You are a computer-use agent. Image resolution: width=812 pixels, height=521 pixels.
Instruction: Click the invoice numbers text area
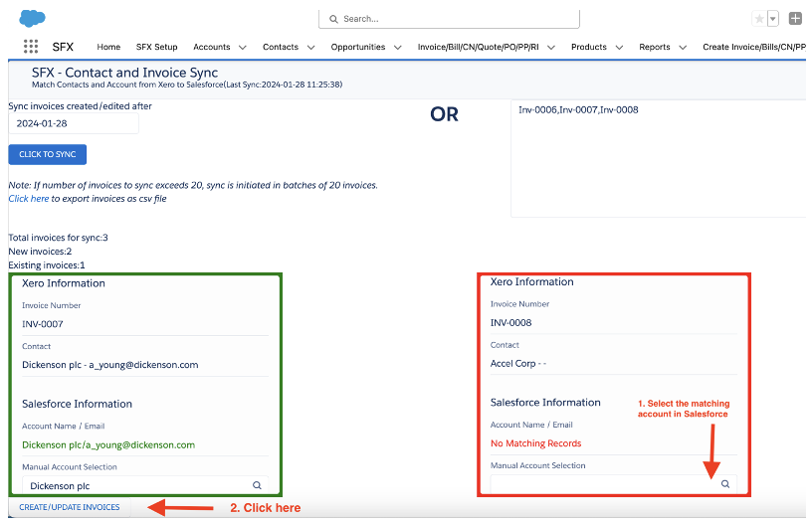658,159
